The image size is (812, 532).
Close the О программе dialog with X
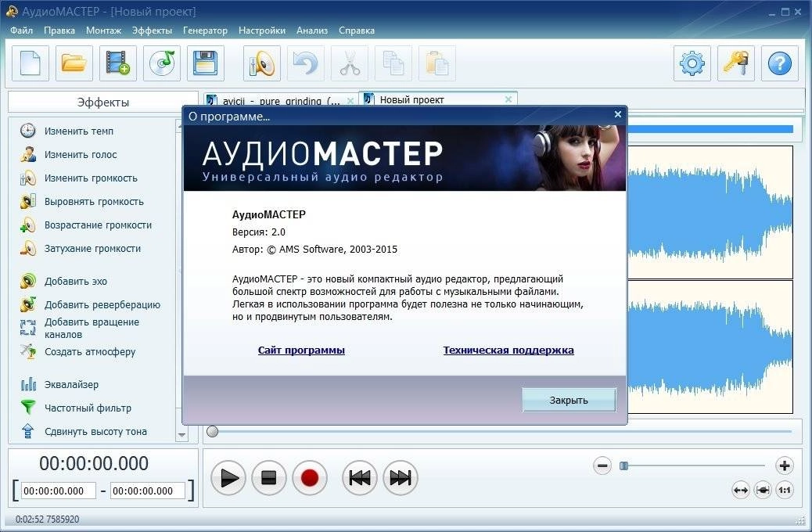(x=618, y=114)
